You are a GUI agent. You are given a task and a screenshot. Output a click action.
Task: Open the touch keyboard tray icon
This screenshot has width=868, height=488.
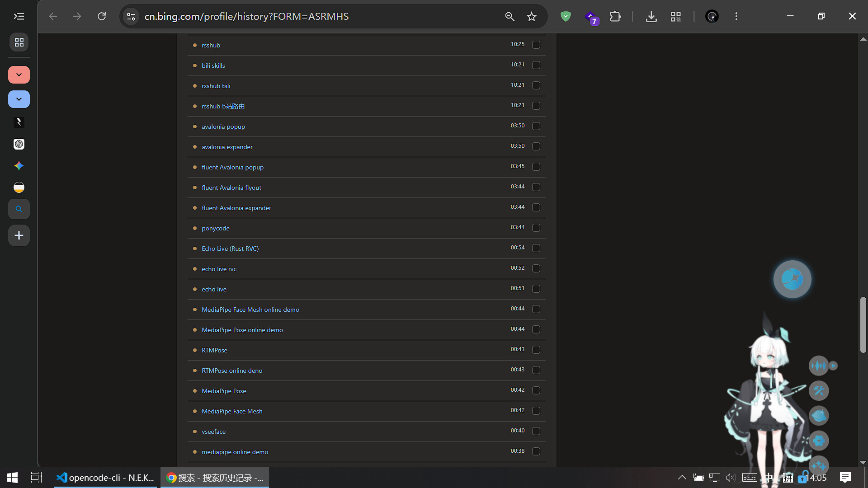[750, 478]
